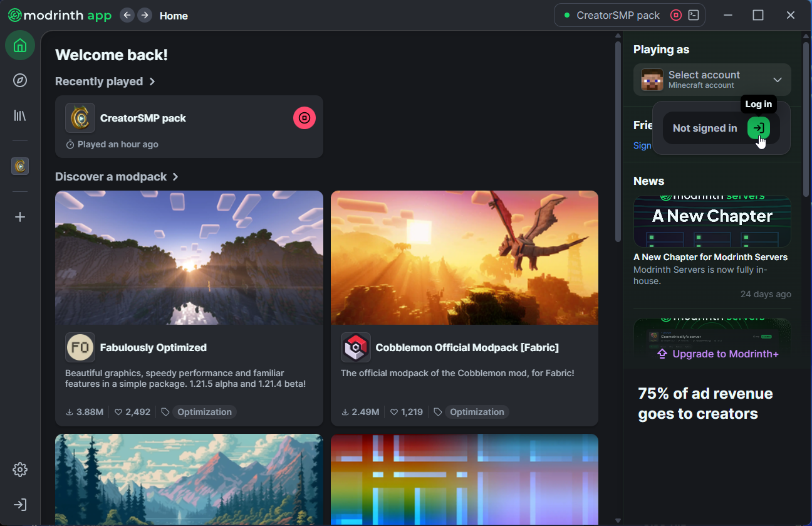
Task: Stop the recently played CreatorSMP pack
Action: pos(304,118)
